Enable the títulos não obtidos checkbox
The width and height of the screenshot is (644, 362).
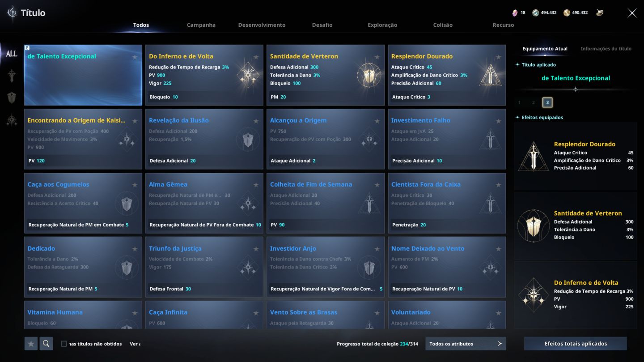[x=64, y=344]
